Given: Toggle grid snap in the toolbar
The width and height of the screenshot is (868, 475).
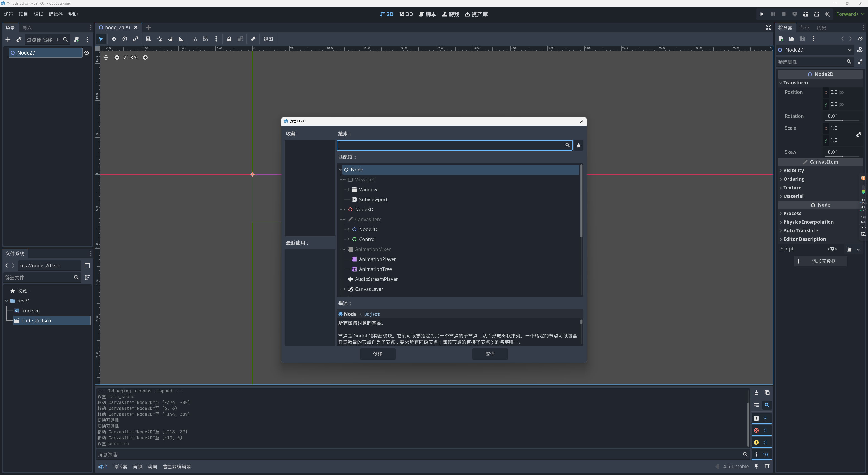Looking at the screenshot, I should click(x=205, y=39).
